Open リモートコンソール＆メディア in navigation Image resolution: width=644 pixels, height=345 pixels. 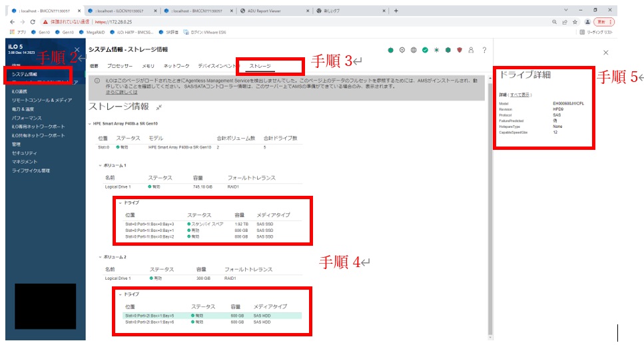point(42,100)
